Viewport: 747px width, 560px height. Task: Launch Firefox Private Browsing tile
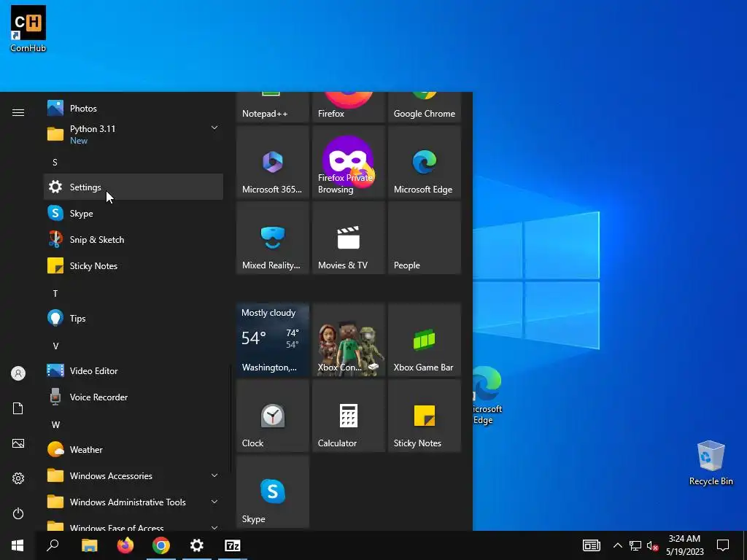(349, 162)
